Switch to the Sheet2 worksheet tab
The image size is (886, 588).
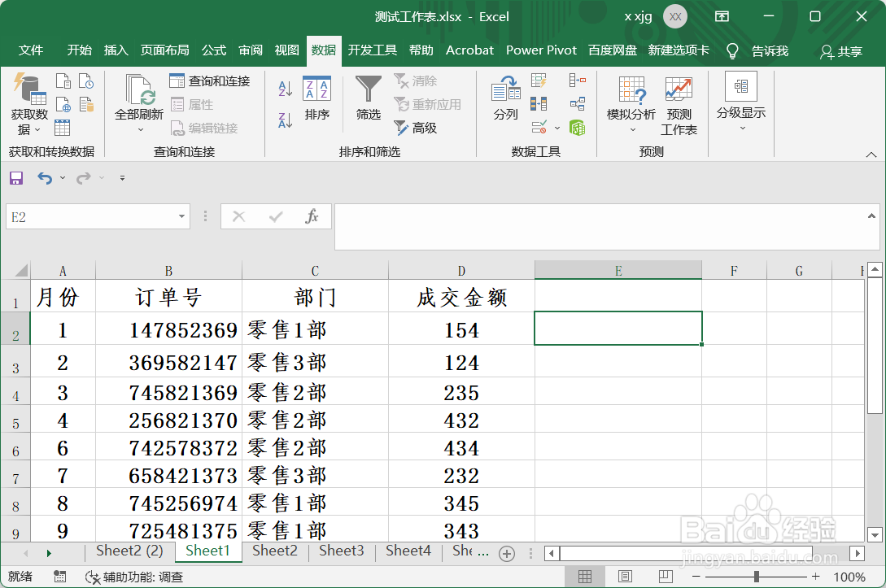coord(274,551)
